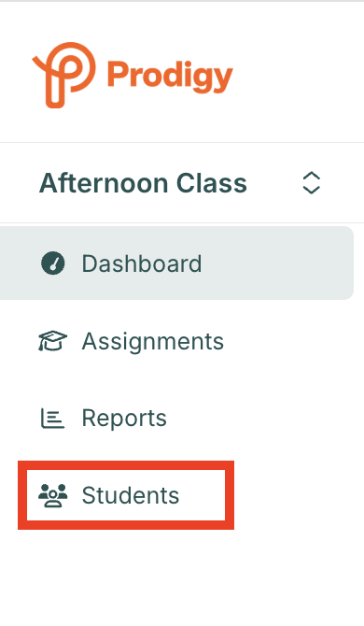Click the letter y in Prodigy
Image resolution: width=364 pixels, height=626 pixels.
click(x=224, y=80)
